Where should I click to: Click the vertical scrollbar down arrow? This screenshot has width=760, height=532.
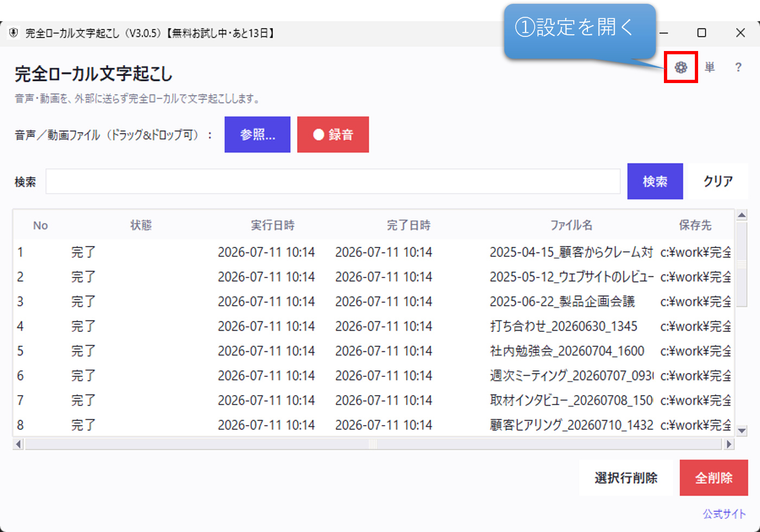742,430
